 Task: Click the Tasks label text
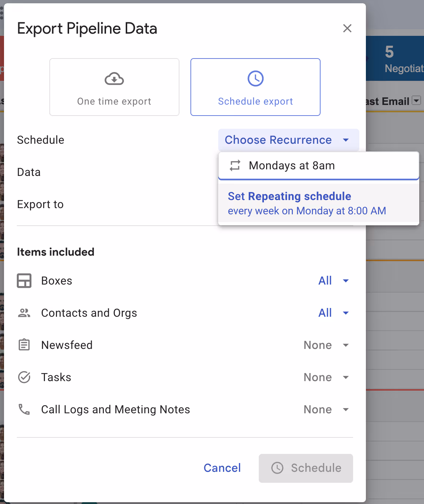click(x=56, y=377)
